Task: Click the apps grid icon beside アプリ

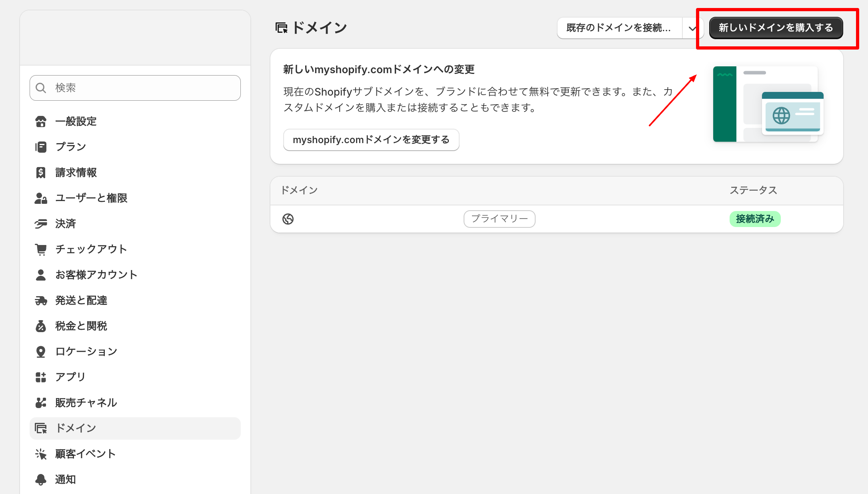Action: click(x=41, y=377)
